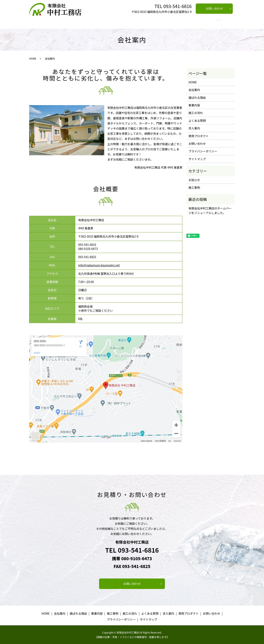Click the 須賀神社 shrine marker
This screenshot has height=644, width=264.
(74, 431)
